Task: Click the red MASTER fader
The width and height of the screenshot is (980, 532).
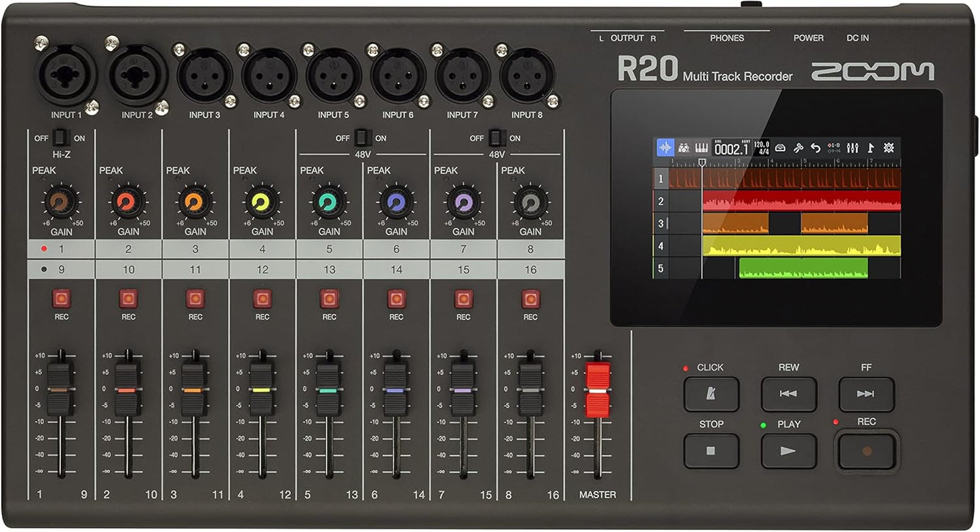Action: click(x=597, y=390)
